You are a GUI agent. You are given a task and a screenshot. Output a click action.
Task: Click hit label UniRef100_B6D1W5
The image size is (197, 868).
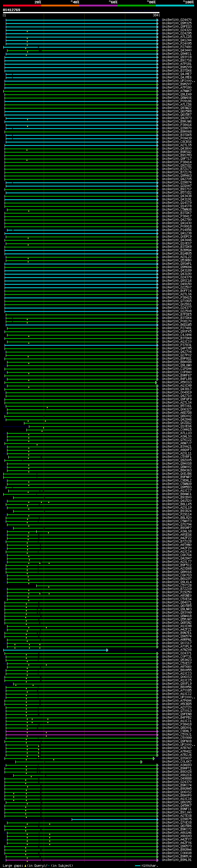177,325
